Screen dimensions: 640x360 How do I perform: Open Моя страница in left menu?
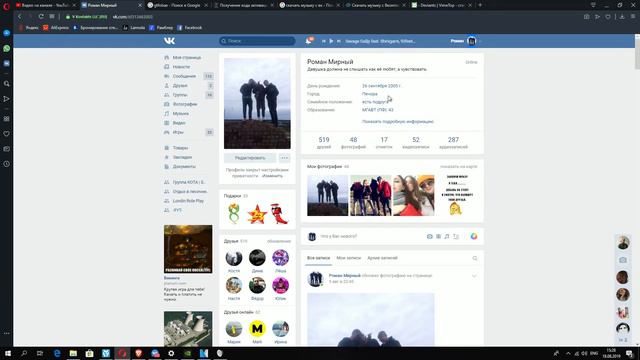(187, 58)
